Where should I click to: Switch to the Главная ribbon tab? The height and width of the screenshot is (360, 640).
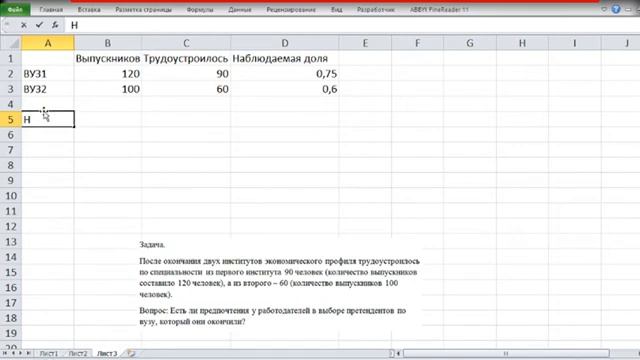tap(51, 9)
